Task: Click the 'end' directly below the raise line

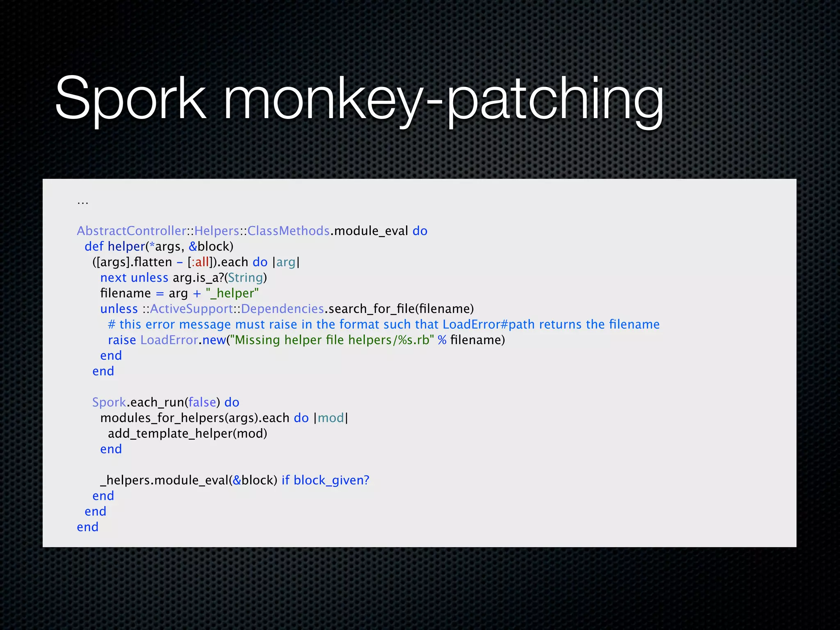Action: click(111, 356)
